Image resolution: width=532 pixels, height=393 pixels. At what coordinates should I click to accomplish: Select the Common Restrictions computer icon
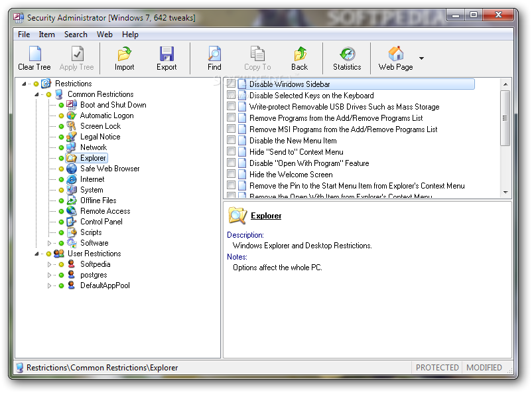pos(59,94)
